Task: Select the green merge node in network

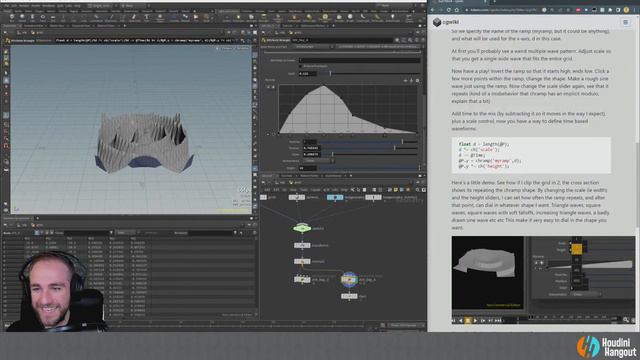Action: click(x=302, y=228)
